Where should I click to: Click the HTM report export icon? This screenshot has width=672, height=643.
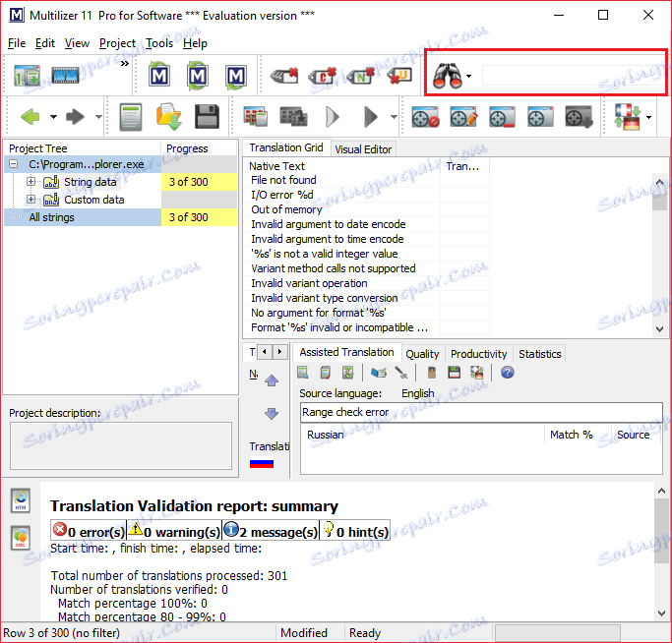(21, 501)
